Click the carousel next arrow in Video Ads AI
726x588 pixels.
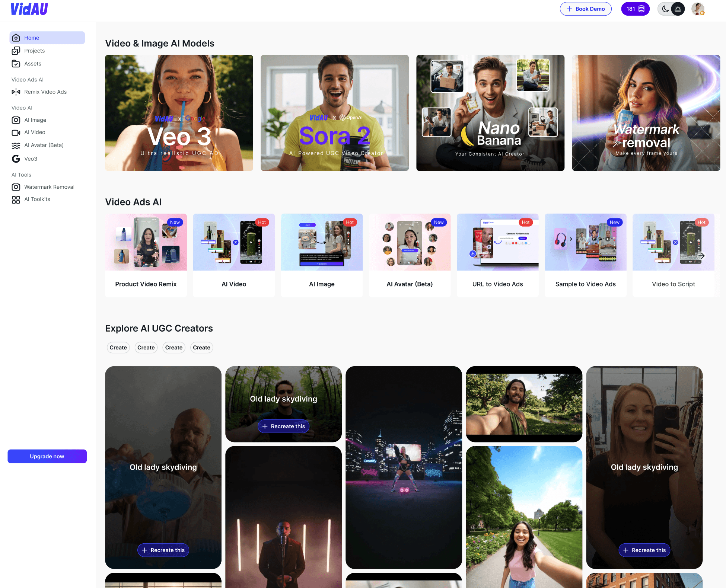click(x=701, y=256)
